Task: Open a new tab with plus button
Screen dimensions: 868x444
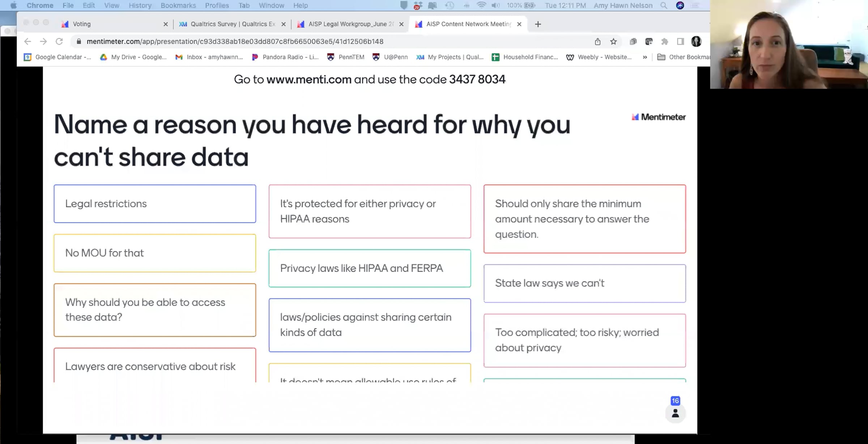Action: click(x=538, y=24)
